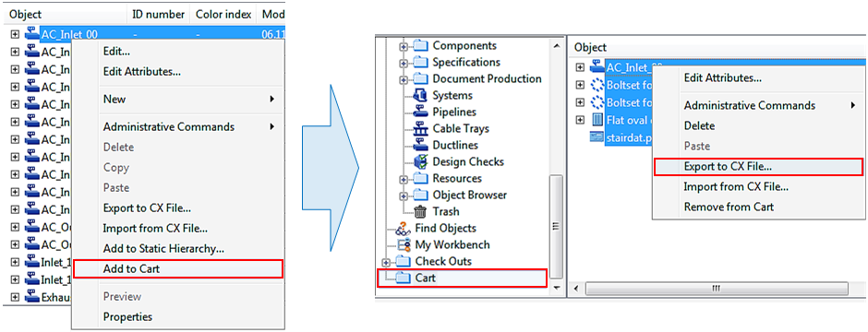Click the ID number column header

pos(159,15)
